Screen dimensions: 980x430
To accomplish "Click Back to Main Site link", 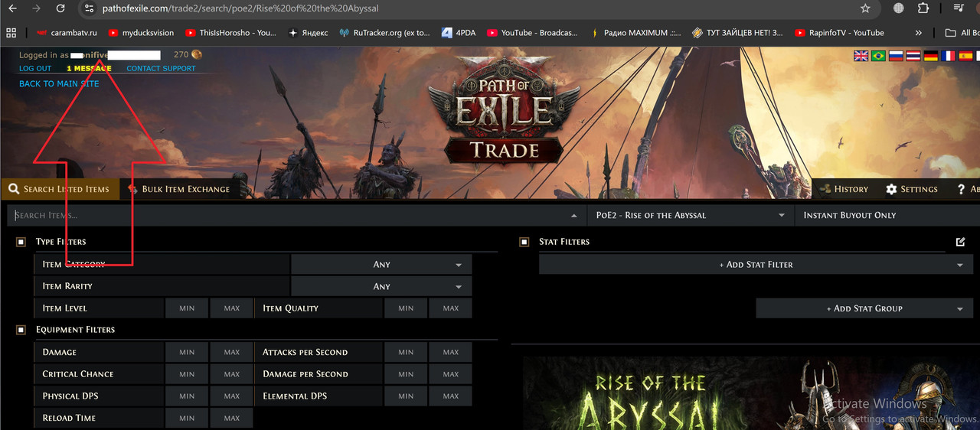I will 59,83.
